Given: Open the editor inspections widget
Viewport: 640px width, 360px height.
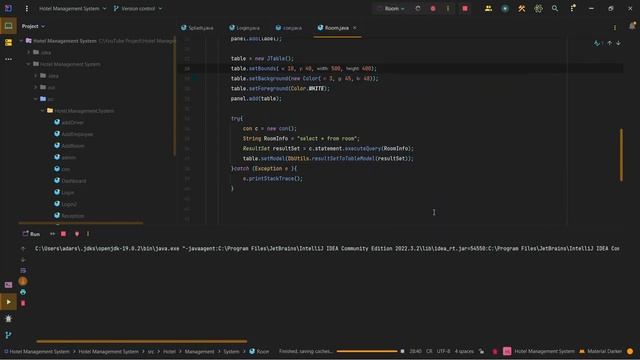Looking at the screenshot, I should pos(598,43).
